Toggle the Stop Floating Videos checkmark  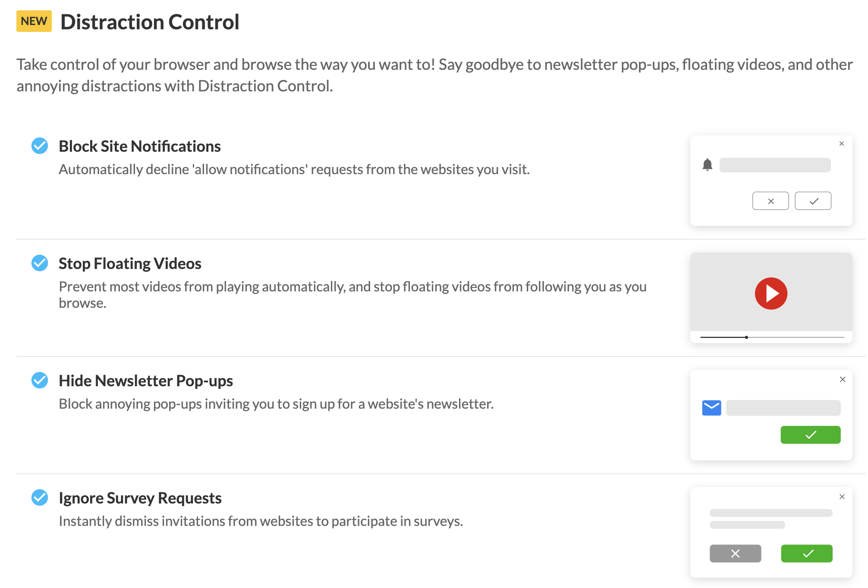[40, 263]
